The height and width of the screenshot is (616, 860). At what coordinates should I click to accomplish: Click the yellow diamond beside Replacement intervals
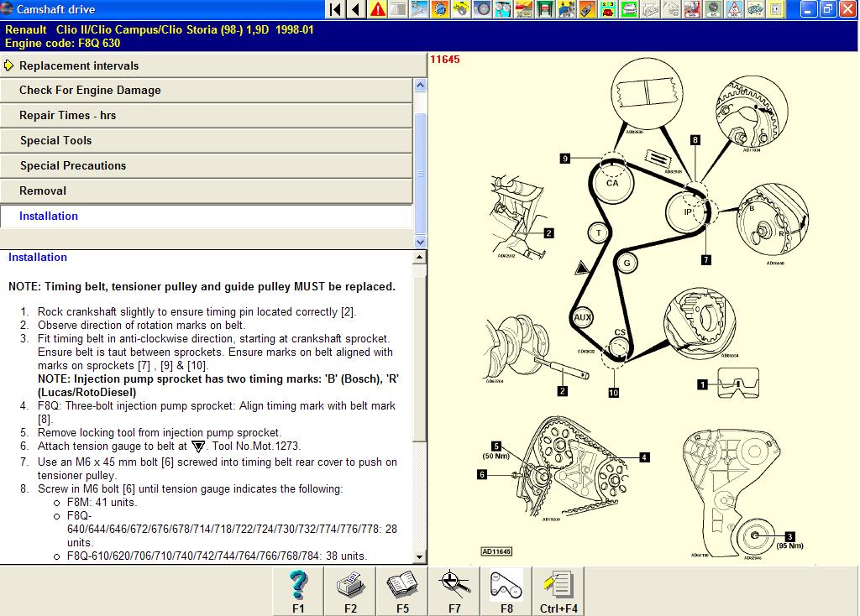[8, 65]
